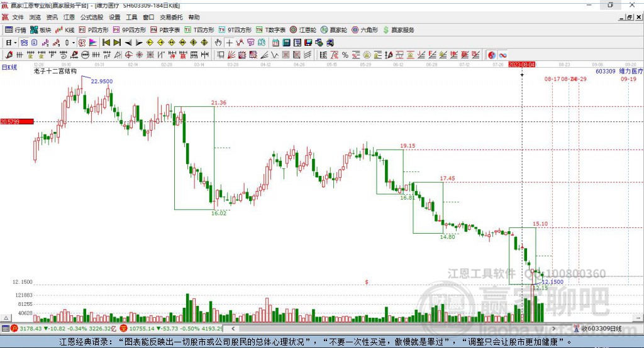Select the zigzag wave line tool

pyautogui.click(x=275, y=55)
